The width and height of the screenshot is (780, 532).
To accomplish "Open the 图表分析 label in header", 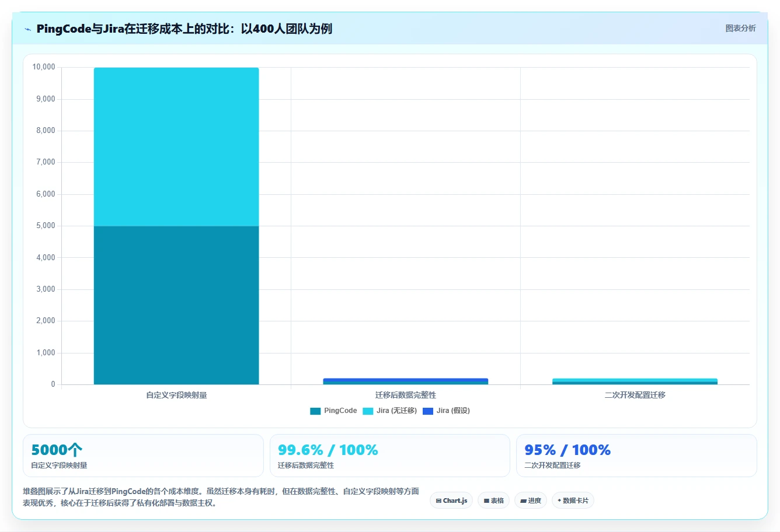I will pyautogui.click(x=740, y=28).
